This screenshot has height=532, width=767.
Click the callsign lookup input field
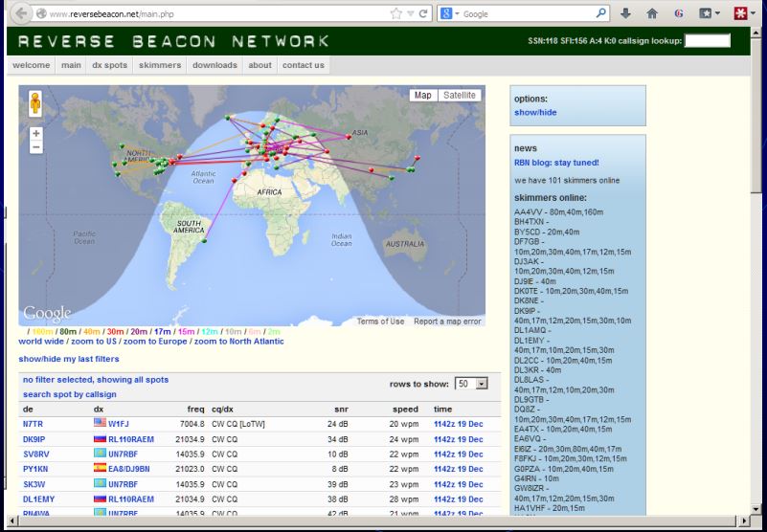(x=708, y=41)
